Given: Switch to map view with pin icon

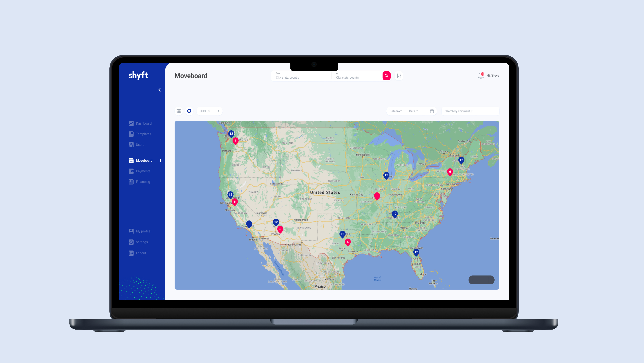Looking at the screenshot, I should coord(189,111).
